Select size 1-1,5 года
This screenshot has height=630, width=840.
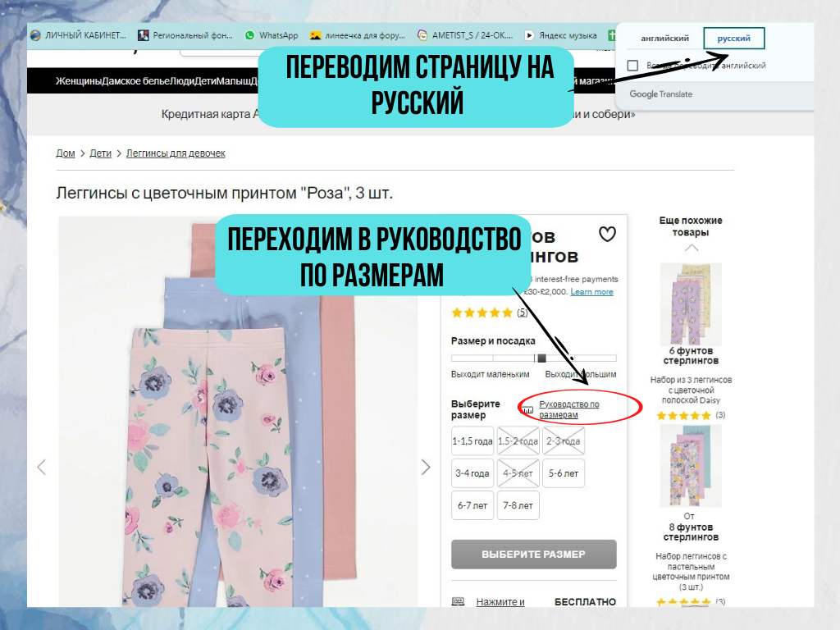(472, 441)
